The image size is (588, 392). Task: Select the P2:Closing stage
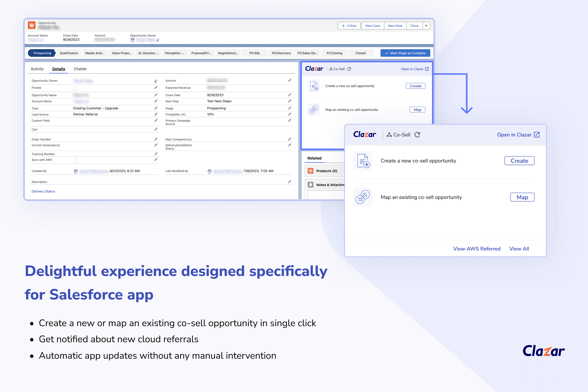[x=334, y=53]
